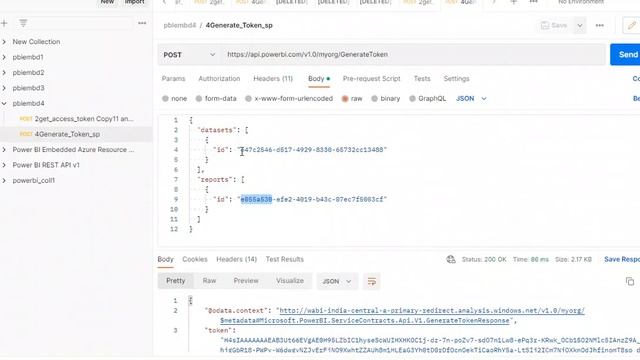
Task: Switch response view to Visualize
Action: click(x=290, y=281)
